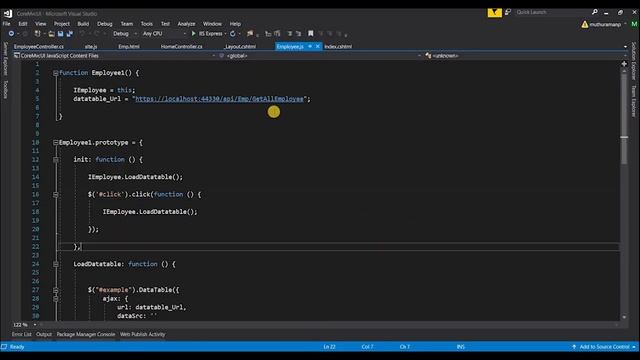This screenshot has height=360, width=640.
Task: Open the Package Manager Console tab
Action: click(x=86, y=334)
